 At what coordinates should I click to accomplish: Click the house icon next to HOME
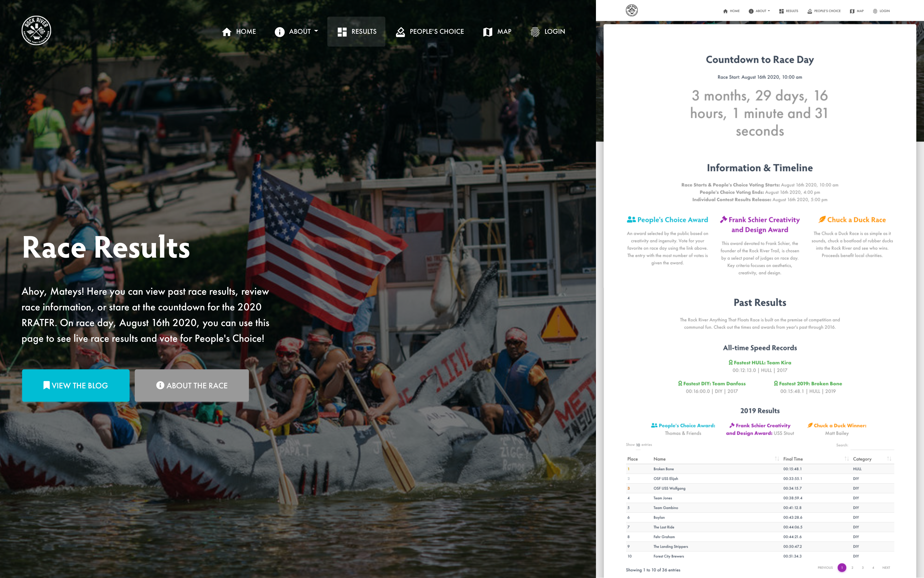[x=226, y=32]
